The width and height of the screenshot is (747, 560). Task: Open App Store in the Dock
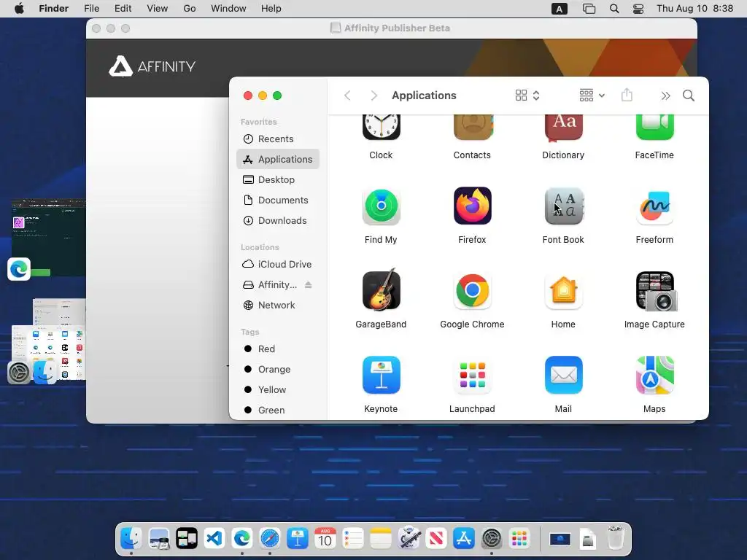point(463,539)
